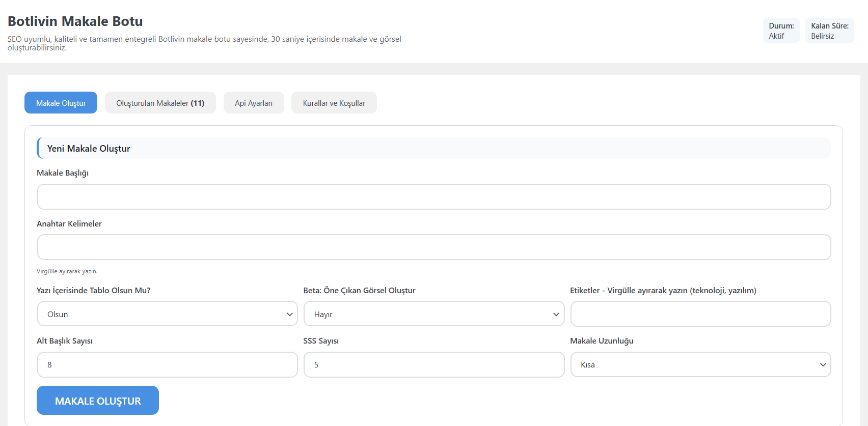Click the MAKALE OLUŞTUR button
The height and width of the screenshot is (426, 868).
click(98, 401)
